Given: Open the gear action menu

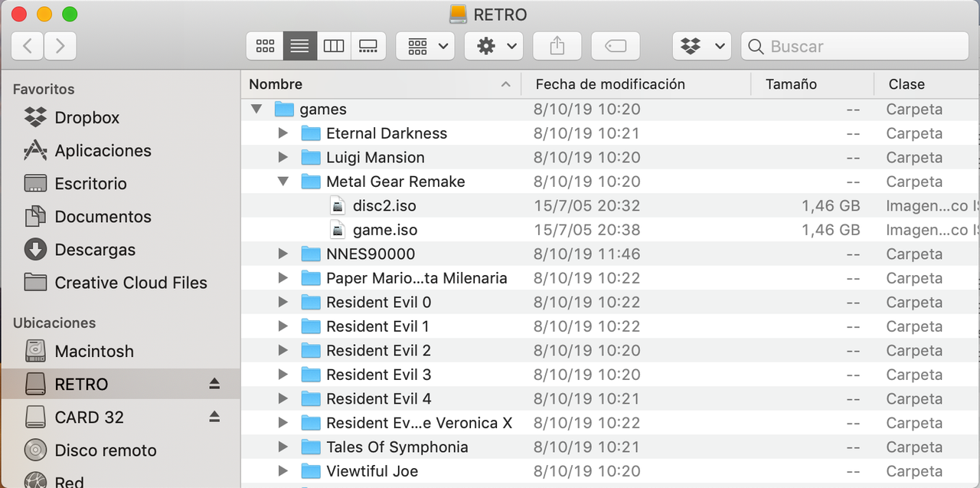Looking at the screenshot, I should (494, 46).
